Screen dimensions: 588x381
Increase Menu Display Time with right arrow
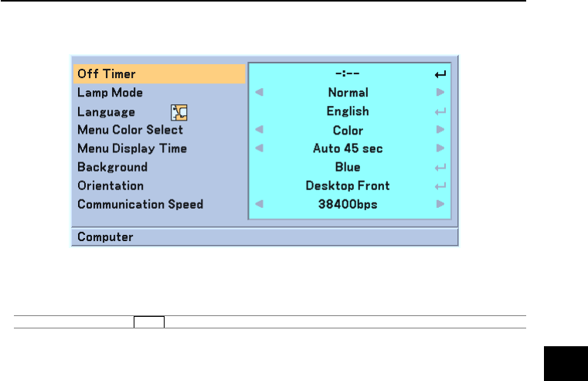[440, 148]
